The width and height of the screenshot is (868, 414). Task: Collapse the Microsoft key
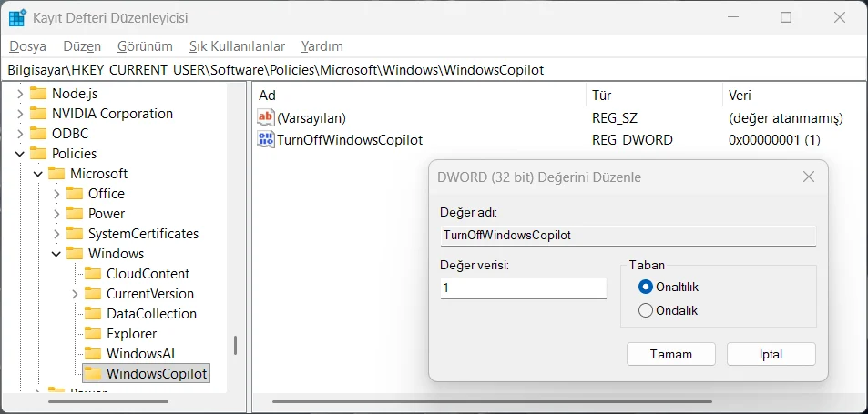click(x=38, y=174)
